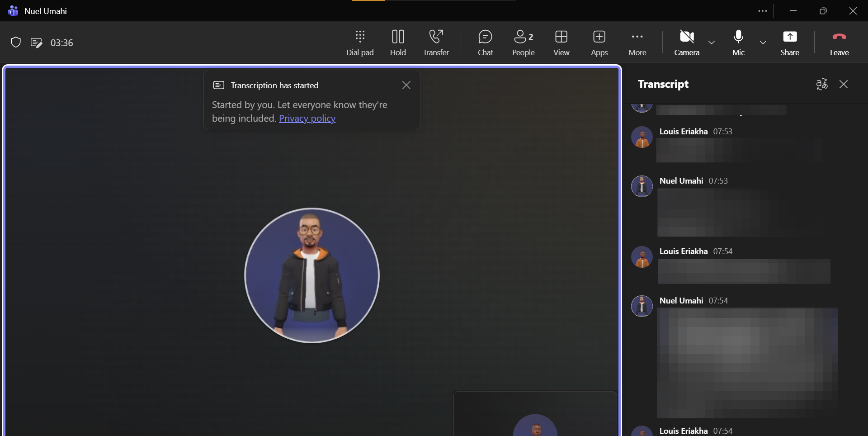868x436 pixels.
Task: Dismiss the Transcription has started notification
Action: click(406, 85)
